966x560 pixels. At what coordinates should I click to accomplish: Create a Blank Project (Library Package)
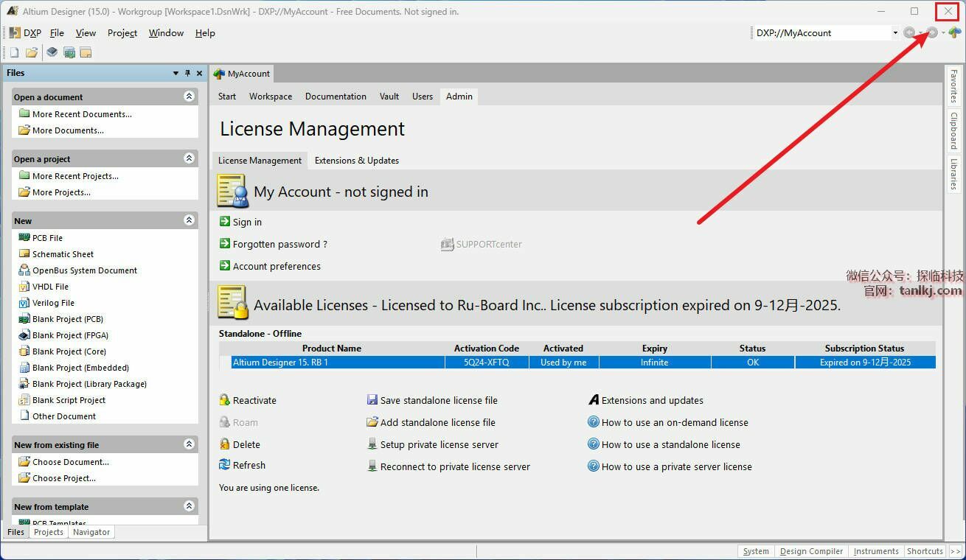[89, 384]
